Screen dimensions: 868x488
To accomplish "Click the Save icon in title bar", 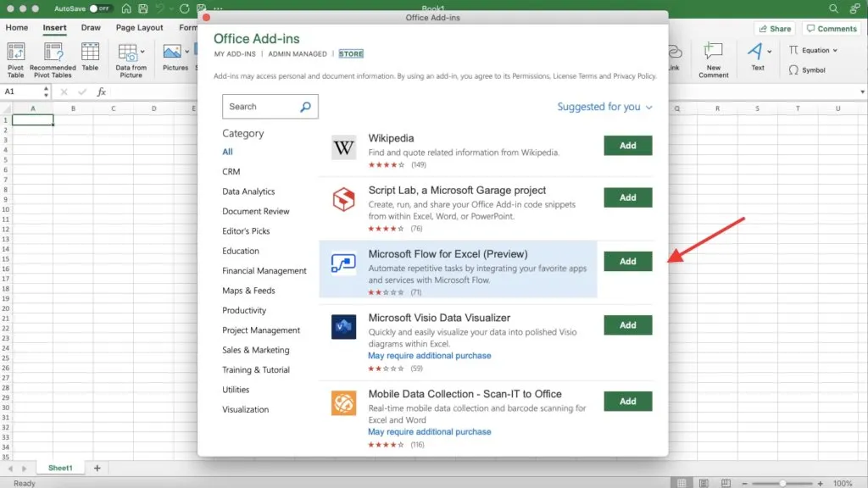I will tap(142, 8).
